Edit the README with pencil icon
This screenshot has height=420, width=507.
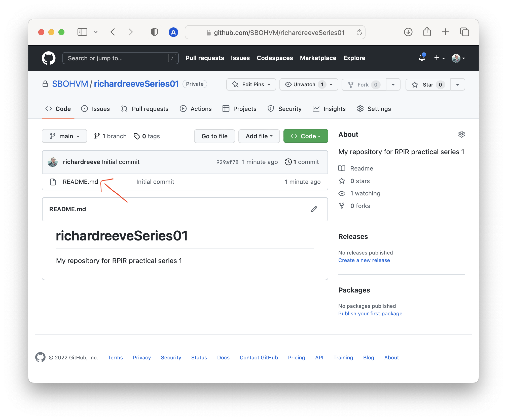tap(314, 209)
